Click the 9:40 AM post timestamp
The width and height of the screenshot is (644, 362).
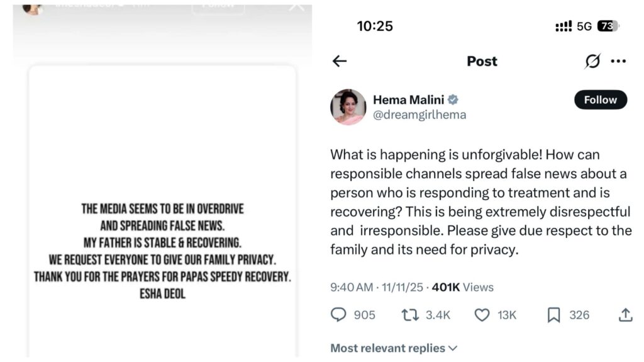pyautogui.click(x=351, y=287)
